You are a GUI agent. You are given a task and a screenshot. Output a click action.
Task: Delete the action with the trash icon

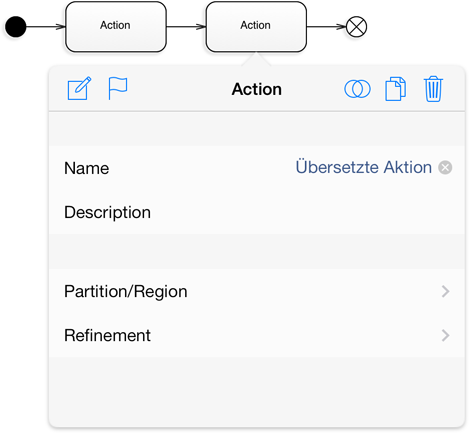tap(433, 89)
